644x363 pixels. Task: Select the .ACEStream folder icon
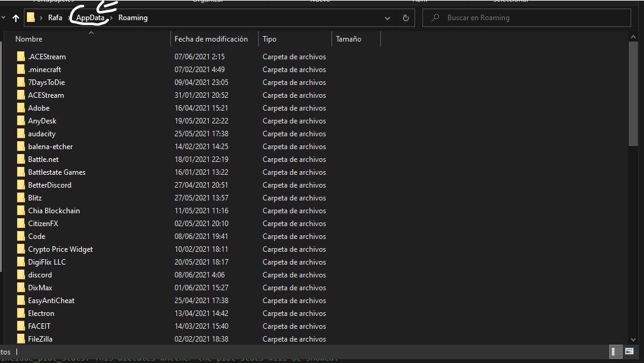pos(21,56)
